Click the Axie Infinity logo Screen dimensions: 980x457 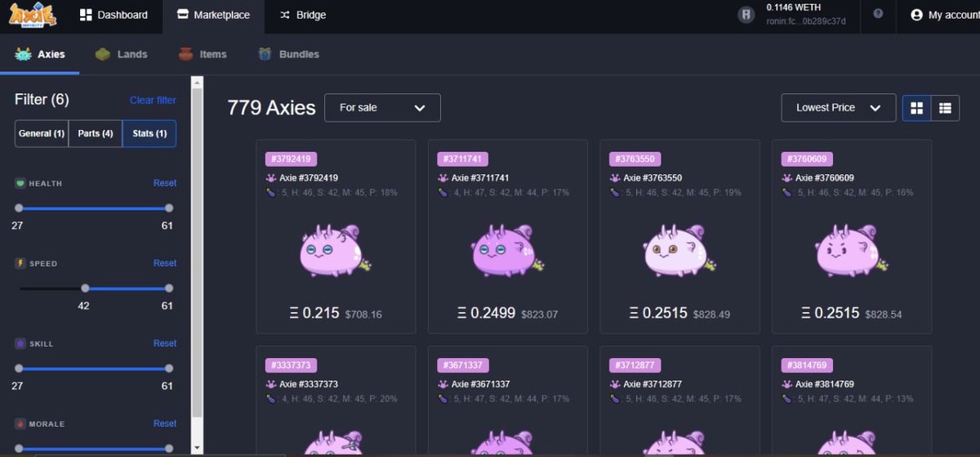coord(33,14)
